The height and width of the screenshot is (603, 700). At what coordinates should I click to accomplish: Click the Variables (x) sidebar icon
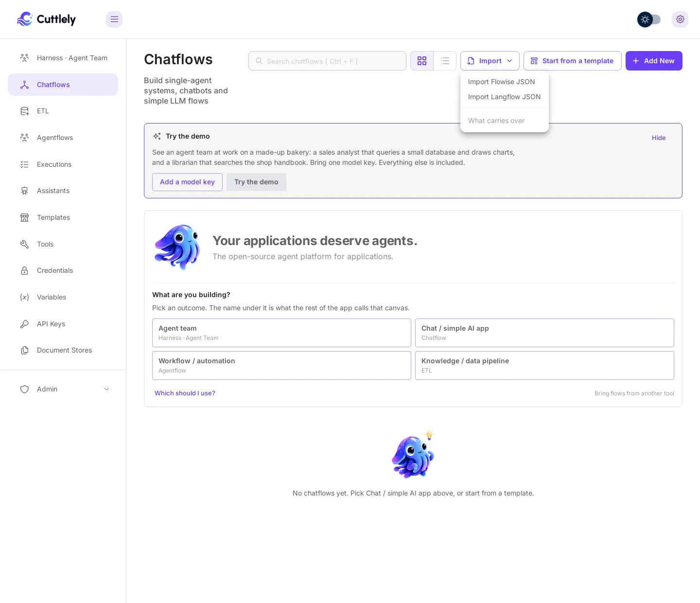pyautogui.click(x=24, y=297)
